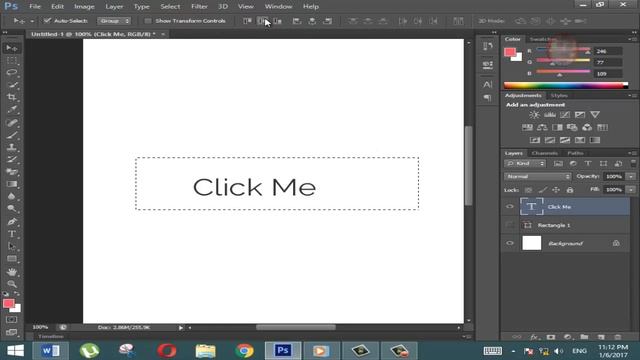Delete layer with trash icon
640x360 pixels.
pyautogui.click(x=618, y=337)
